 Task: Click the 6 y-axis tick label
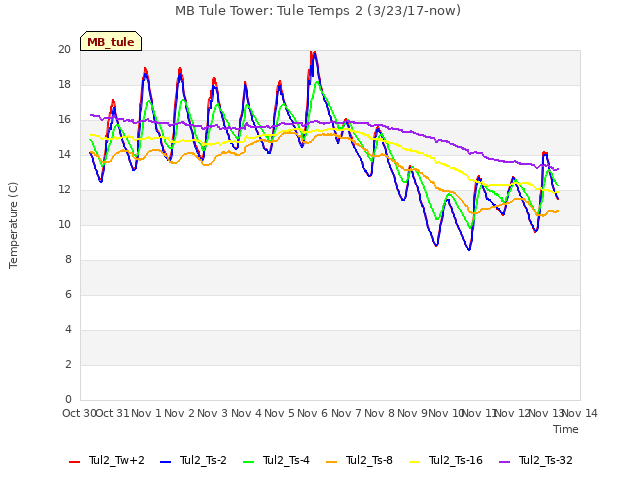[68, 295]
